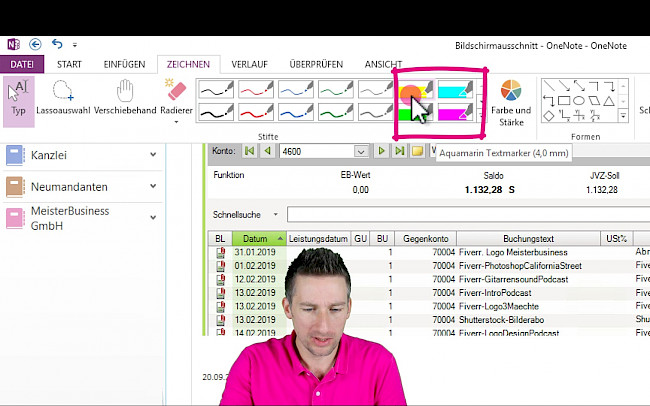
Task: Open the Schnellsuche dropdown arrow
Action: 275,215
